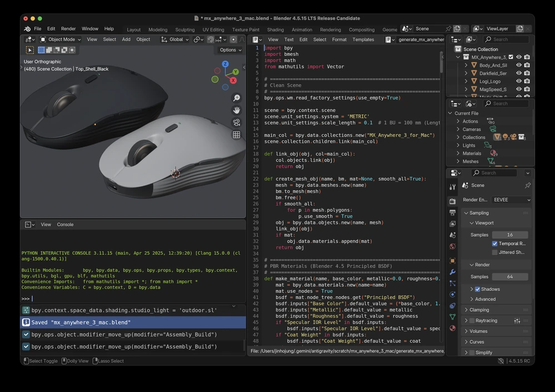Select the Tool properties tab icon

coord(452,187)
